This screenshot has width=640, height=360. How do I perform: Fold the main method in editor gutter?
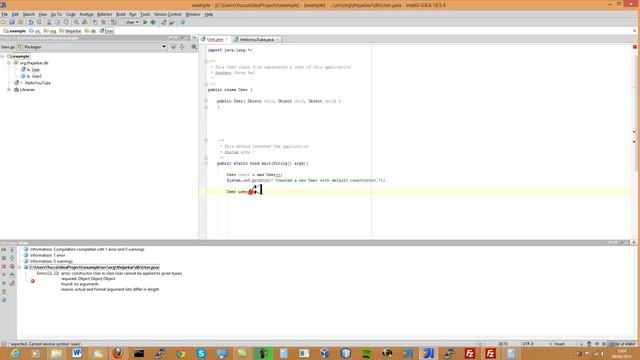click(x=206, y=163)
